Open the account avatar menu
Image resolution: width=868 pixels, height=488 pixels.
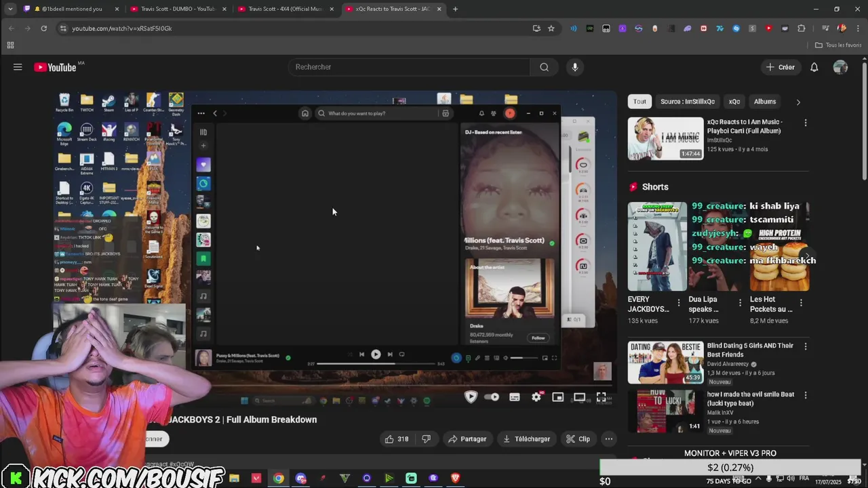click(840, 67)
